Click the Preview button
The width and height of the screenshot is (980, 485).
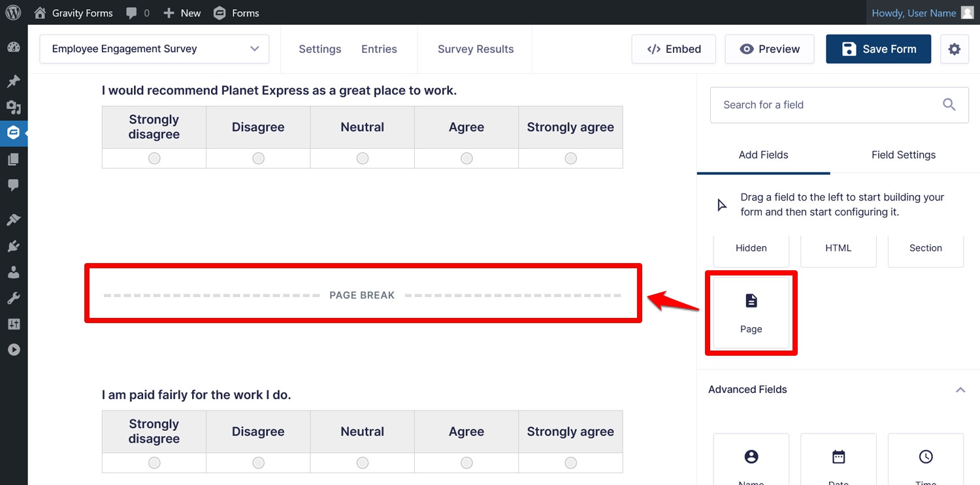tap(770, 49)
